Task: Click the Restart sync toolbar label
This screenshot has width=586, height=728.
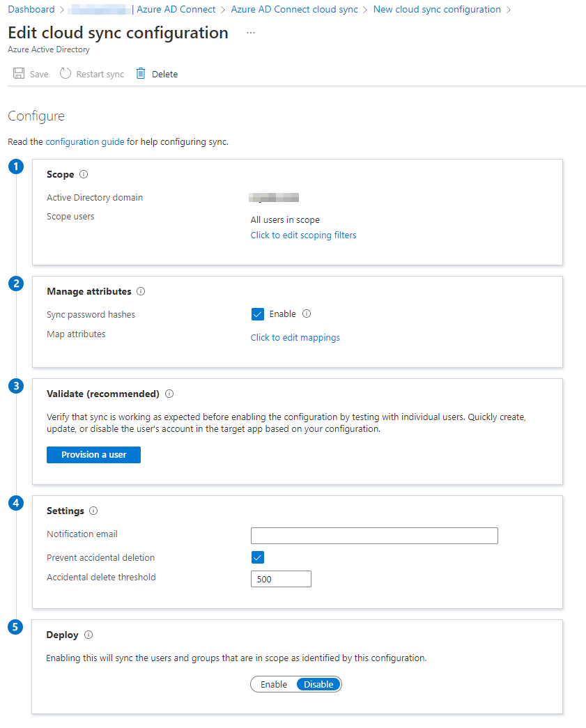Action: point(100,75)
